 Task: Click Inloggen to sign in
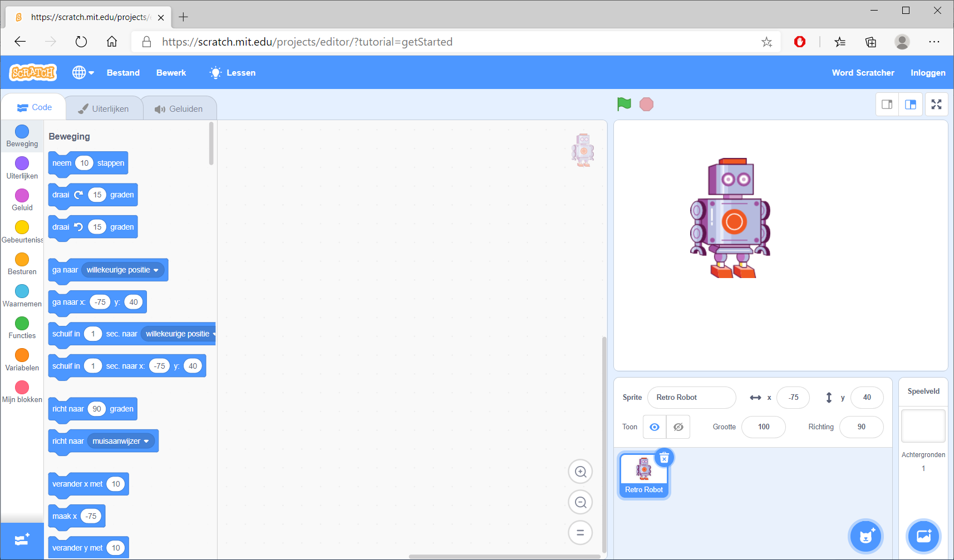928,73
